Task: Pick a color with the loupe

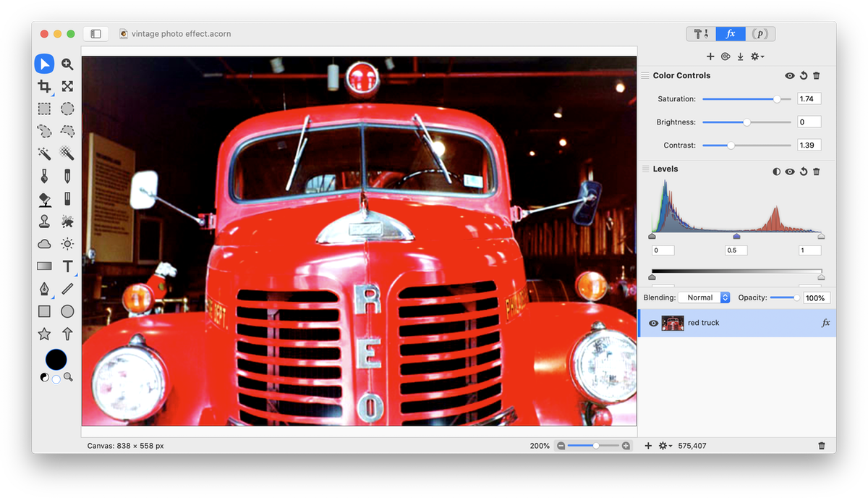Action: pyautogui.click(x=68, y=377)
